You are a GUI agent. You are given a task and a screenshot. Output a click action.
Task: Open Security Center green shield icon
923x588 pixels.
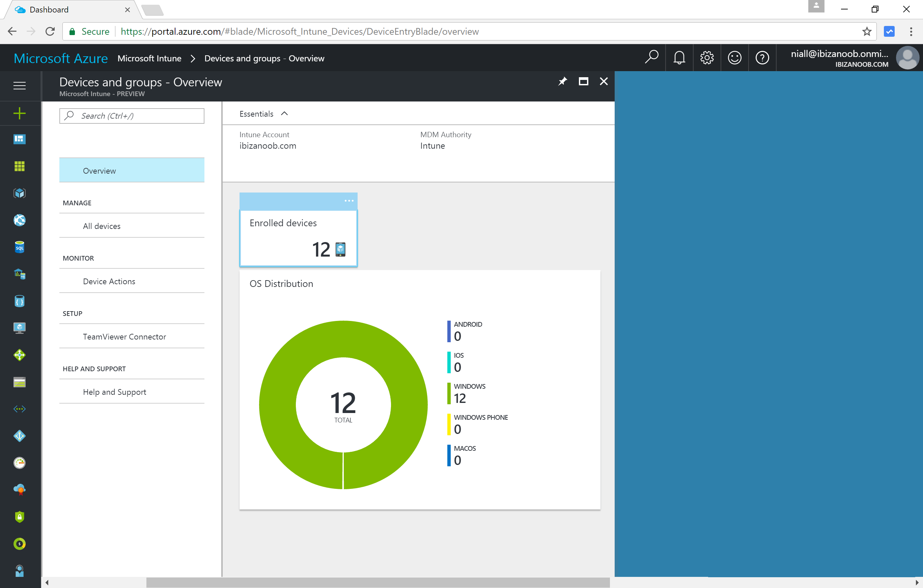point(20,517)
